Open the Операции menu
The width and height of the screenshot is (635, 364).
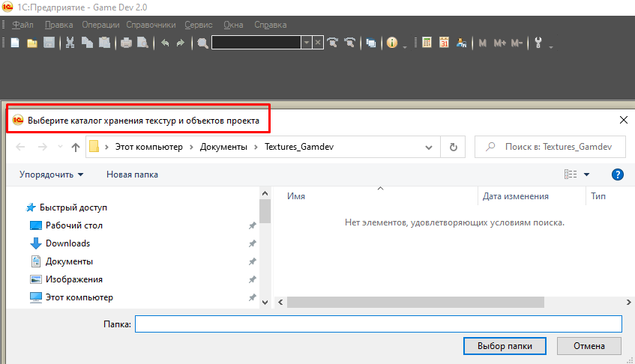pos(100,25)
